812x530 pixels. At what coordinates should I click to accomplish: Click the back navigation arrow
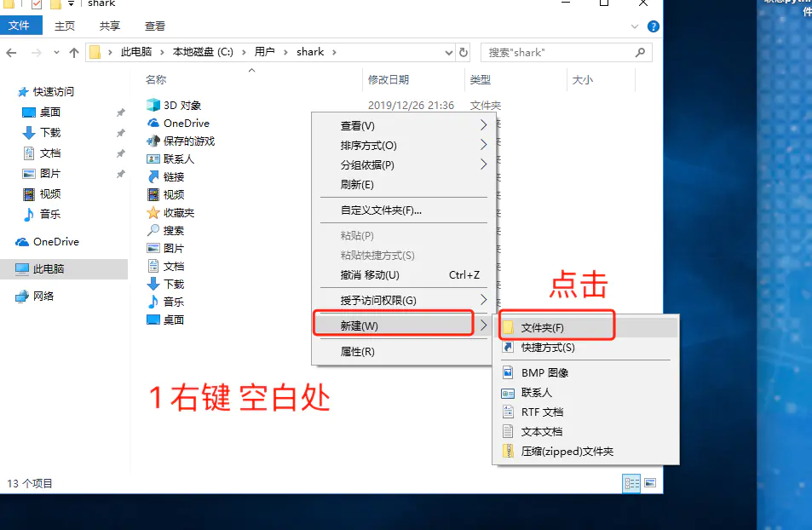[11, 52]
